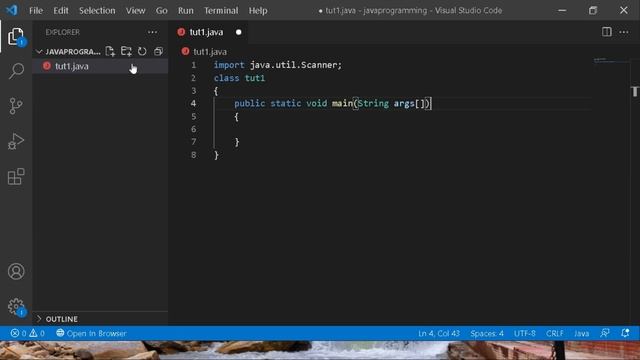
Task: Click Ln 4, Col 43 position indicator
Action: pyautogui.click(x=439, y=333)
